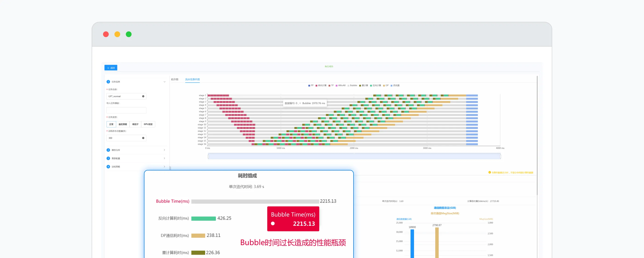Clear the 300 training sample count field
The image size is (644, 258).
coord(143,138)
